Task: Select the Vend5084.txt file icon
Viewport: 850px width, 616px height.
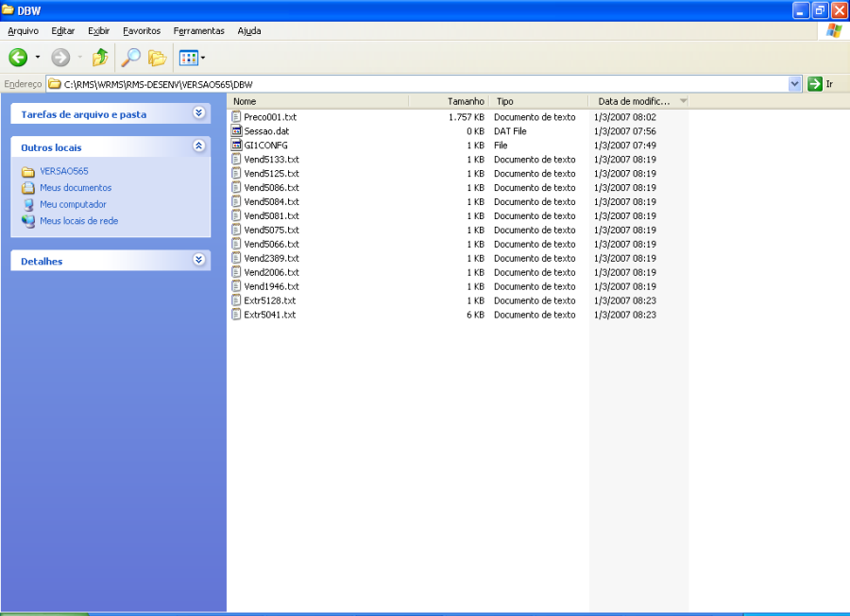Action: coord(236,201)
